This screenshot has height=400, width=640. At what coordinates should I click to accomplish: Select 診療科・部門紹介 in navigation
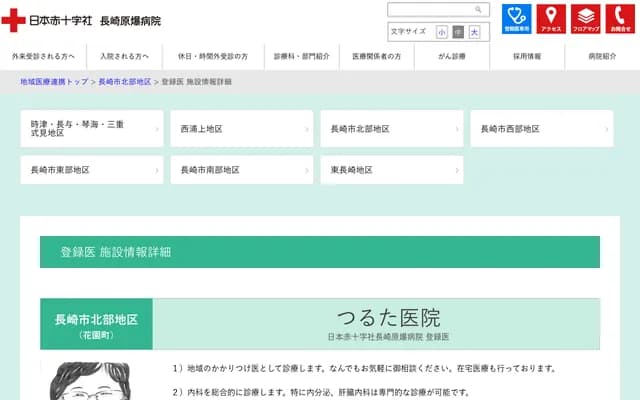click(301, 57)
